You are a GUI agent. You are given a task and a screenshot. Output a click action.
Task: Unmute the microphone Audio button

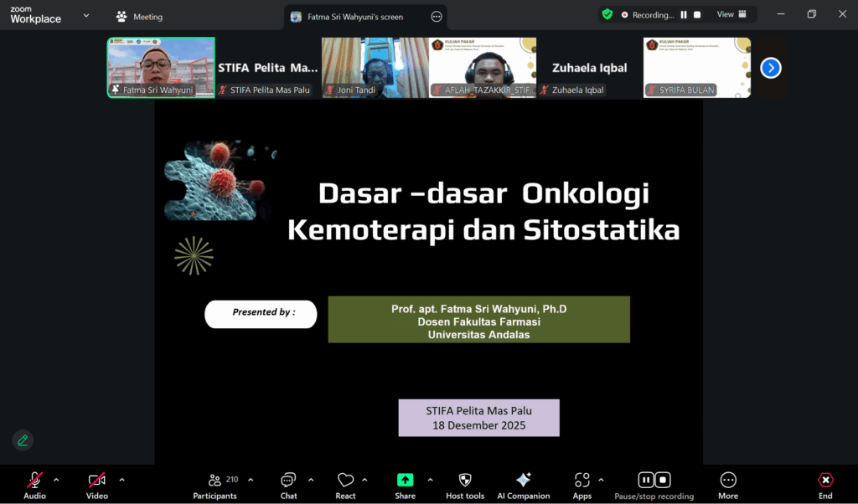pyautogui.click(x=34, y=484)
